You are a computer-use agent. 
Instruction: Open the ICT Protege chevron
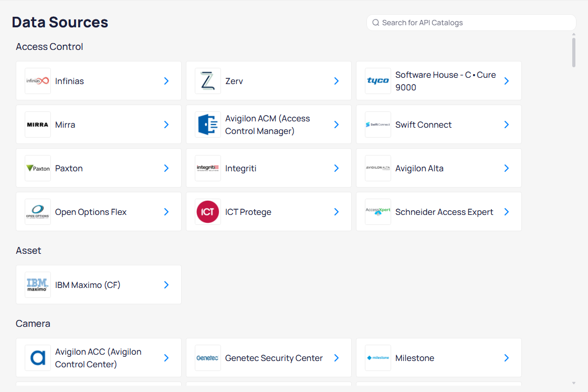(337, 212)
